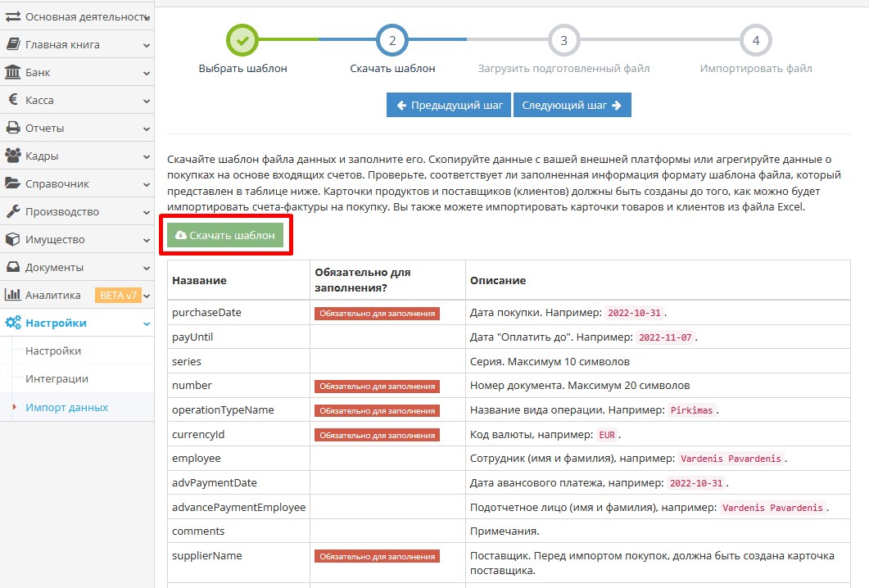The height and width of the screenshot is (588, 869).
Task: Open Импорт данных submenu item
Action: point(66,407)
